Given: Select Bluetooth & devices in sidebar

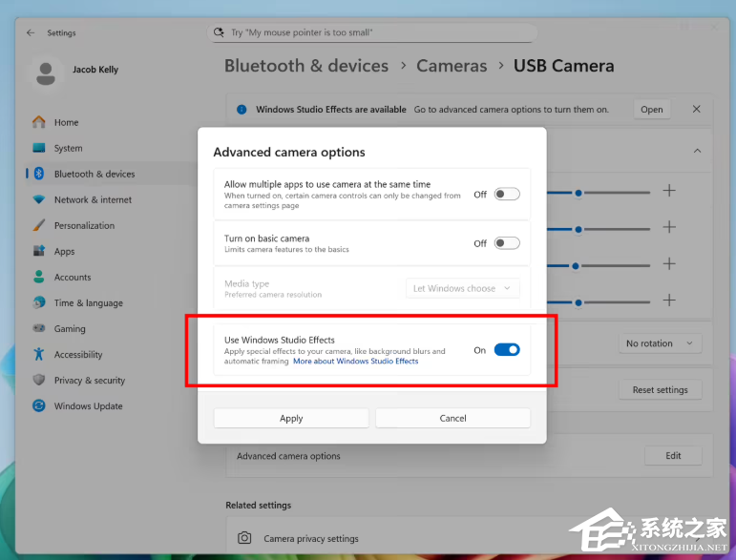Looking at the screenshot, I should [x=112, y=174].
